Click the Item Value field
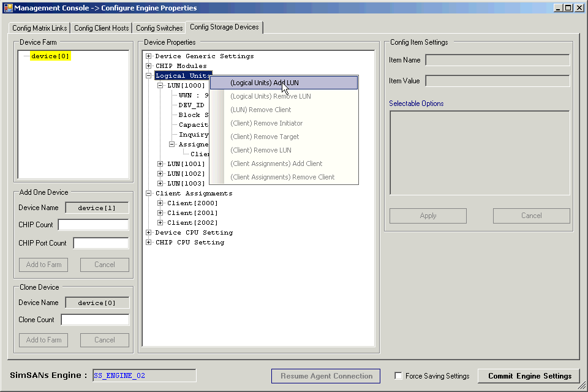588x392 pixels. point(497,81)
